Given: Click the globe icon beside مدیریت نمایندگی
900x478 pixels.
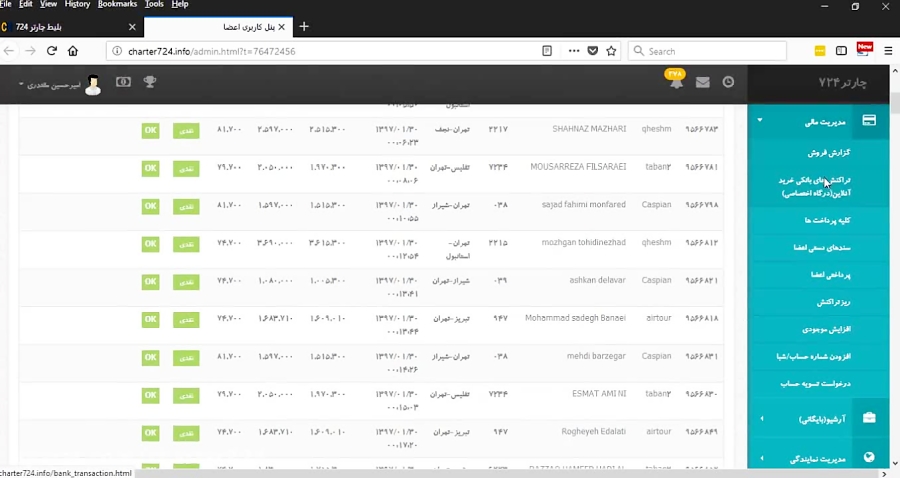Looking at the screenshot, I should point(869,457).
